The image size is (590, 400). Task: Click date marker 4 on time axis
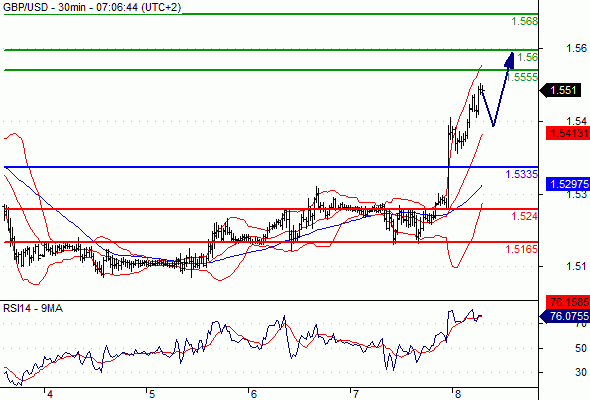click(x=50, y=394)
